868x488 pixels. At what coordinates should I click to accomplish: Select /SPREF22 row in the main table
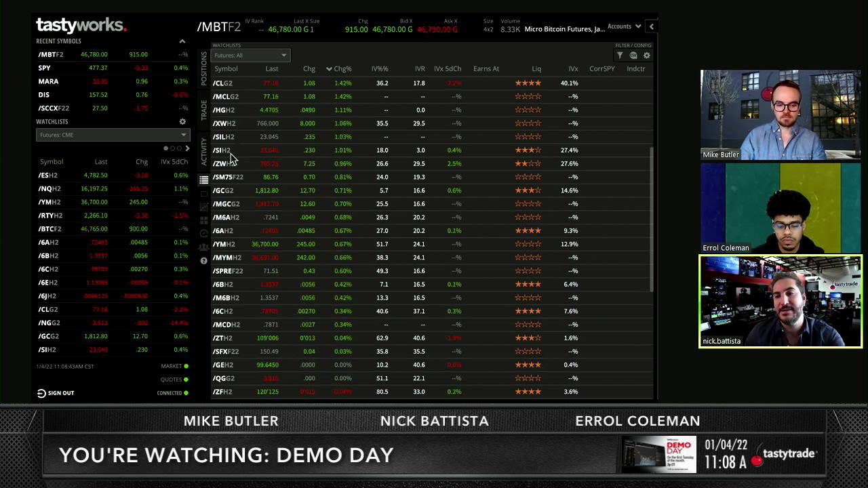pos(431,271)
